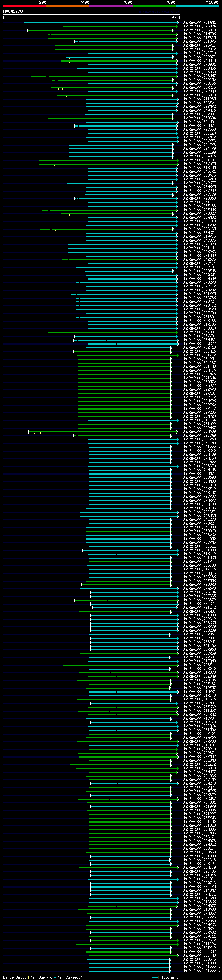Click the hit label UniRef100_Q01ZT2
Image resolution: width=222 pixels, height=980 pixels.
199,355
